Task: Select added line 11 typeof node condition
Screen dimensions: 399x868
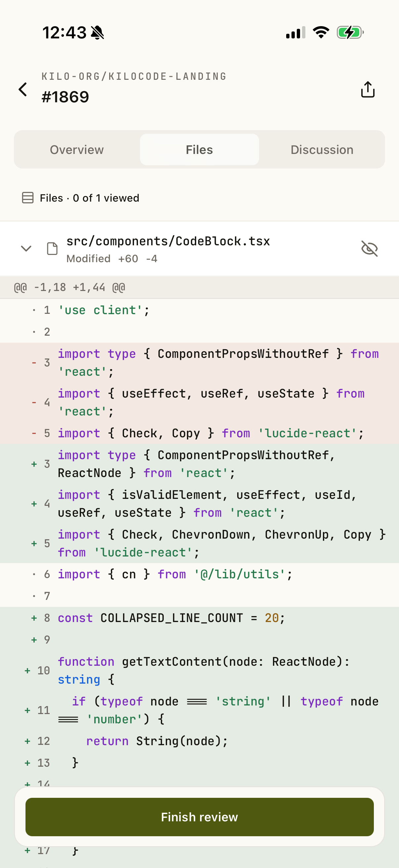Action: [199, 710]
